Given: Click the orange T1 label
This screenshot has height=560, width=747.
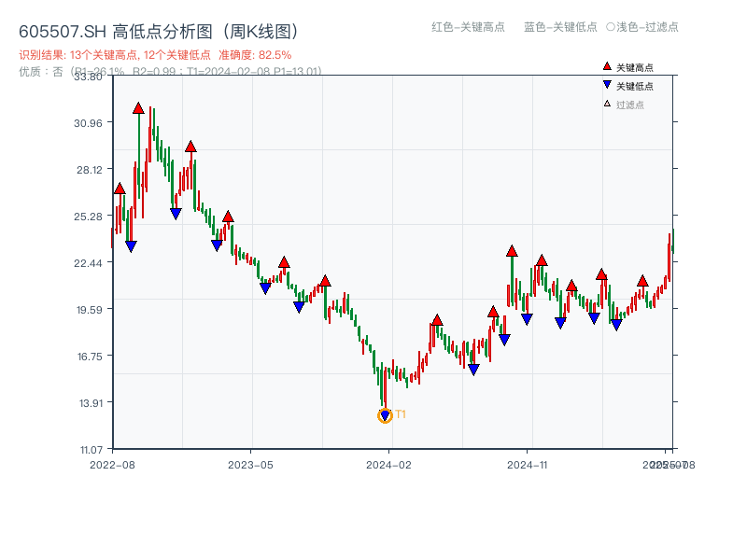Looking at the screenshot, I should point(401,414).
